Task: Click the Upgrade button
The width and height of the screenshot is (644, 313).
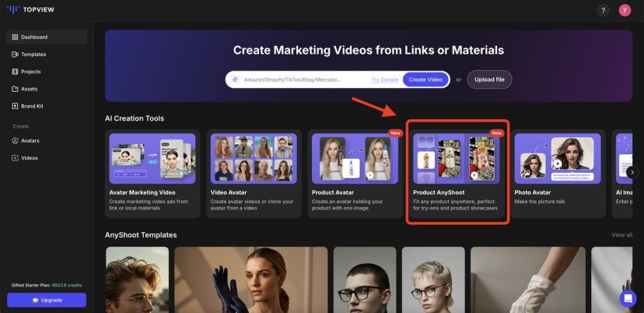Action: [x=47, y=301]
